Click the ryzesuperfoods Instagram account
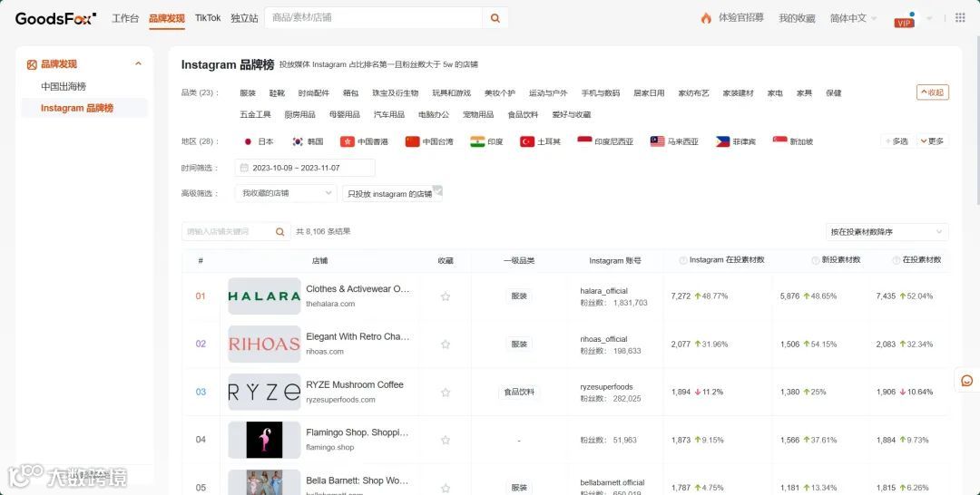 (606, 387)
